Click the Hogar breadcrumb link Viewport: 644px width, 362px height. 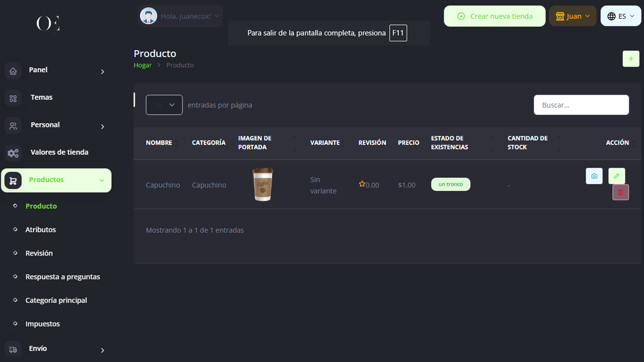(x=143, y=65)
